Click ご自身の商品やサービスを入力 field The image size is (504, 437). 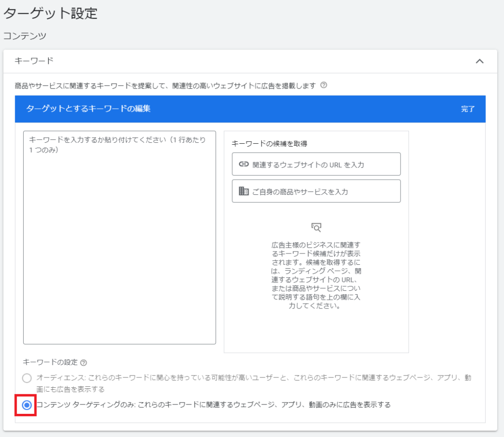316,191
